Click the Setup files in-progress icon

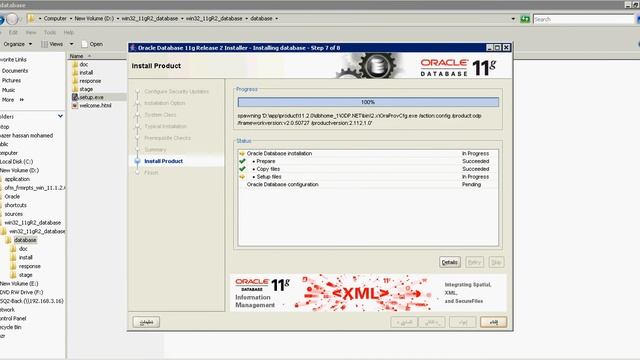pyautogui.click(x=242, y=177)
